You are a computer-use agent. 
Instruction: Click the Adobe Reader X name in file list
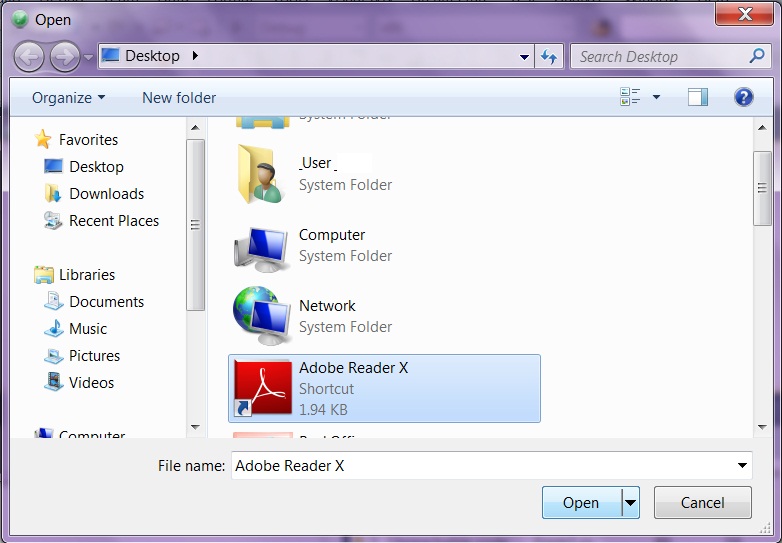354,368
